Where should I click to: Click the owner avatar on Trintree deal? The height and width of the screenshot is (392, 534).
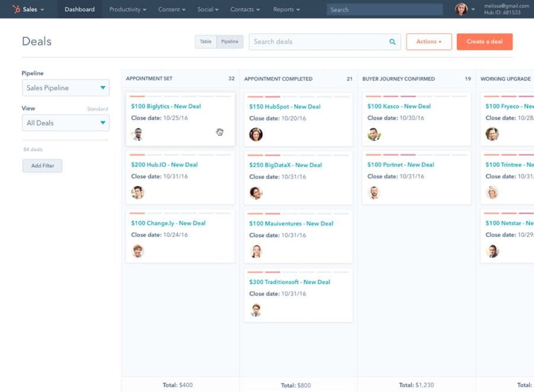coord(492,193)
